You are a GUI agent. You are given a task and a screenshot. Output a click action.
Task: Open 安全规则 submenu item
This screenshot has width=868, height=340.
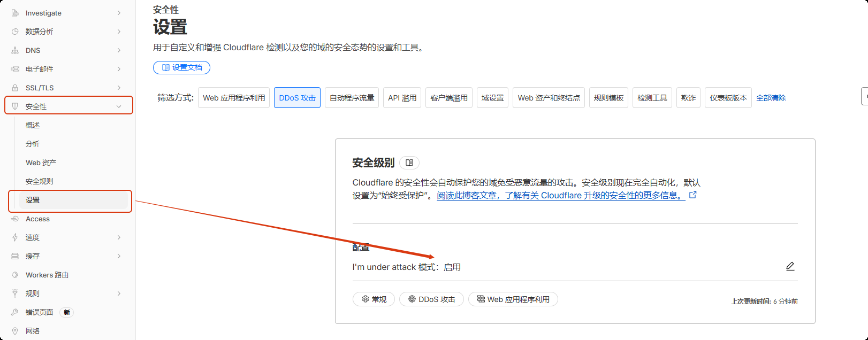point(40,181)
